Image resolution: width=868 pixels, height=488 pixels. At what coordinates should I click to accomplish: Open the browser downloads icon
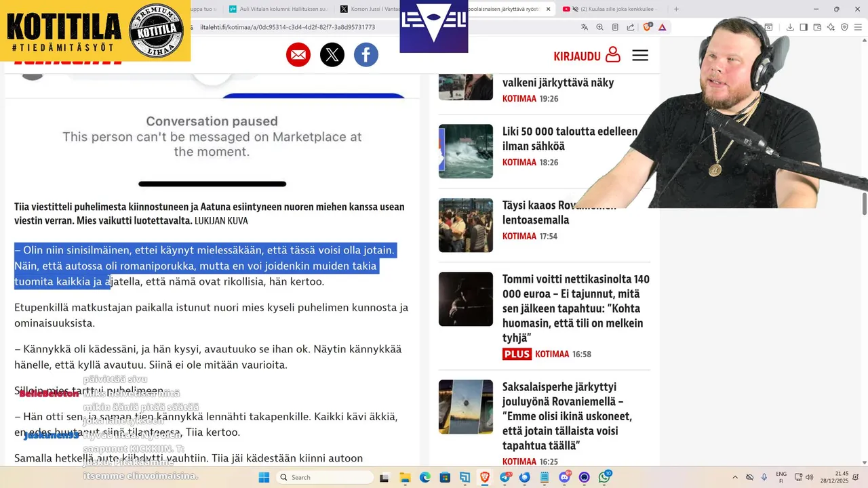(x=790, y=27)
